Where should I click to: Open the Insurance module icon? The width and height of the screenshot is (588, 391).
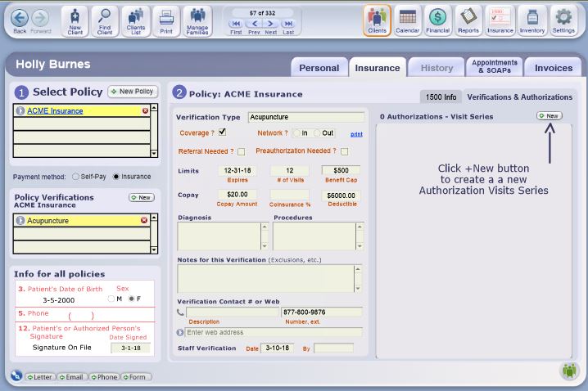point(500,20)
